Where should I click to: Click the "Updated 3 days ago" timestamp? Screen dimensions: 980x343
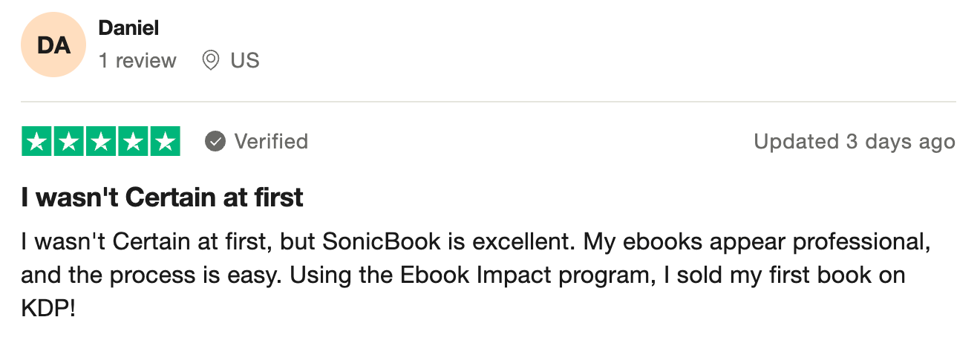855,141
